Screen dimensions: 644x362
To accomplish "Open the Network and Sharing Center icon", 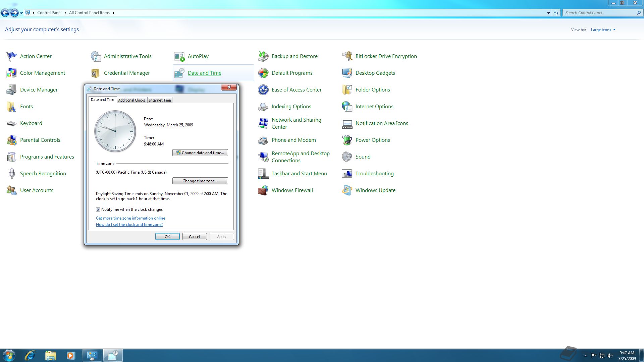I will point(263,123).
